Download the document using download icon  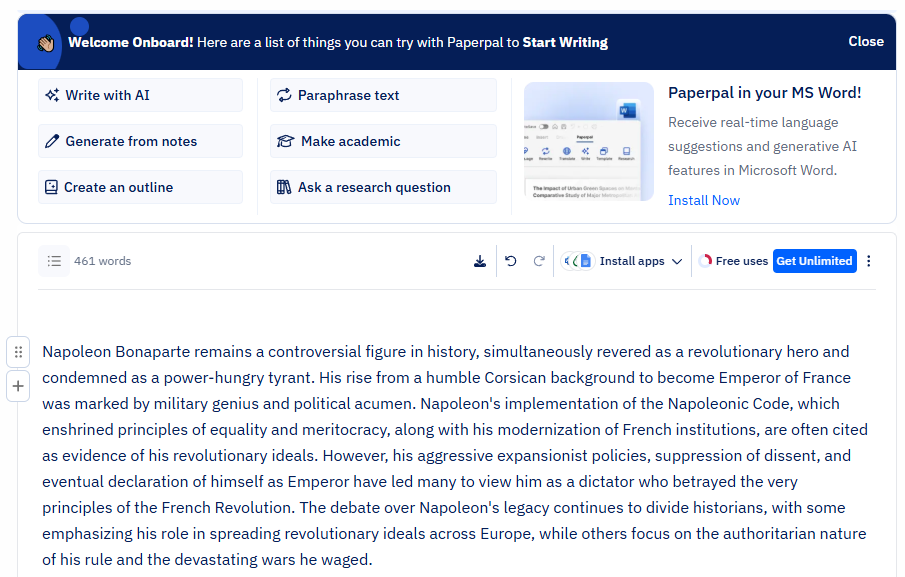(x=480, y=261)
